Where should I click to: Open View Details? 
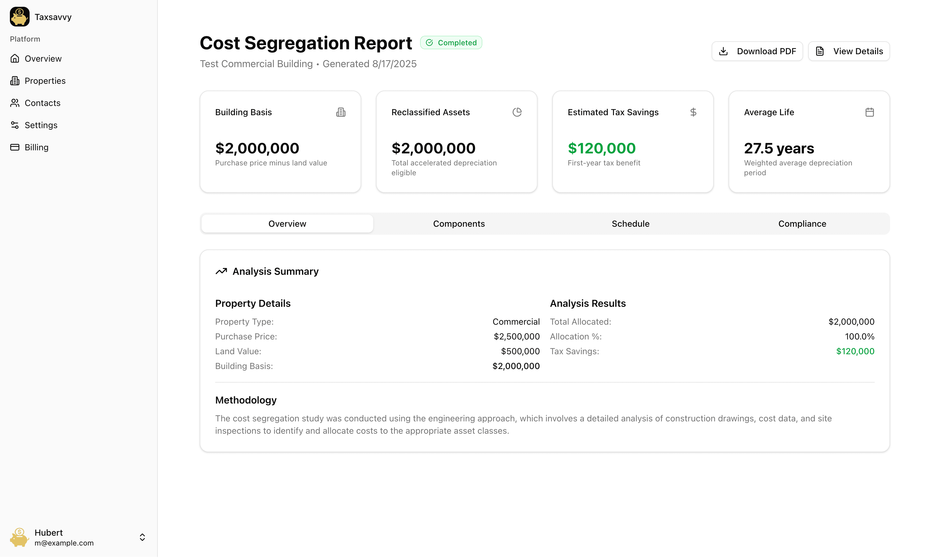point(849,51)
